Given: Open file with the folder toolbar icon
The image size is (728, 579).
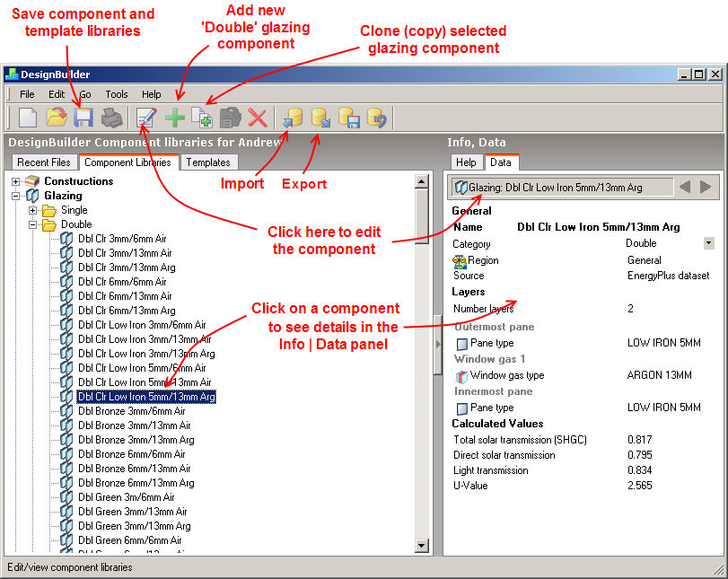Looking at the screenshot, I should click(57, 118).
